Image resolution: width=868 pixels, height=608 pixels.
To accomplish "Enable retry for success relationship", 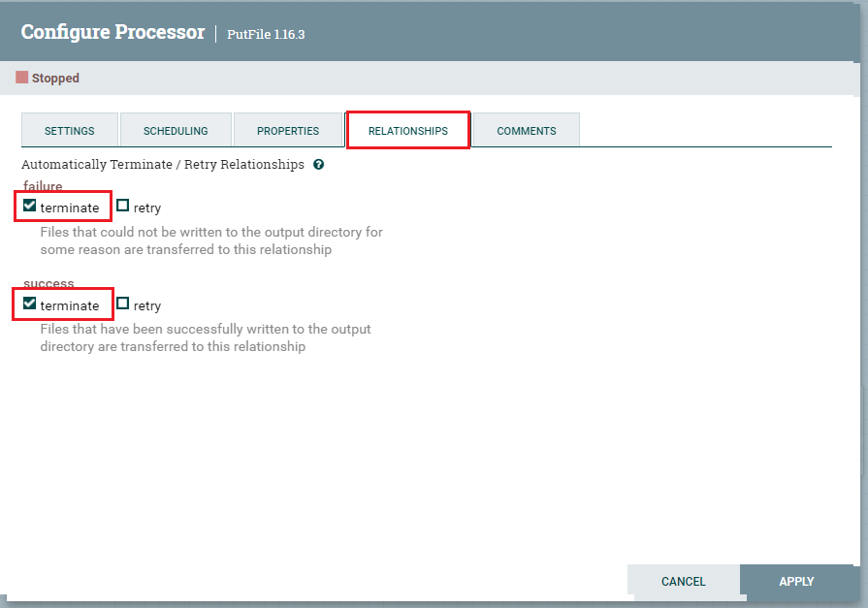I will click(x=122, y=304).
